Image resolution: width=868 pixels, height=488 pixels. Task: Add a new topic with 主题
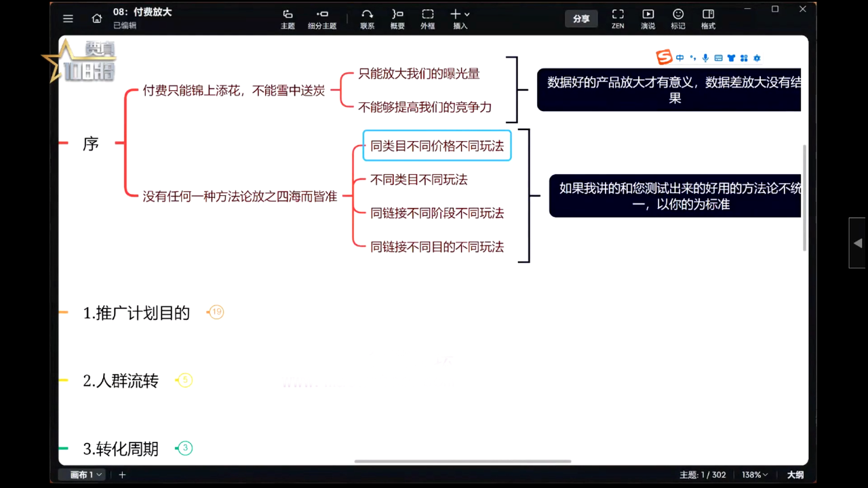(288, 19)
